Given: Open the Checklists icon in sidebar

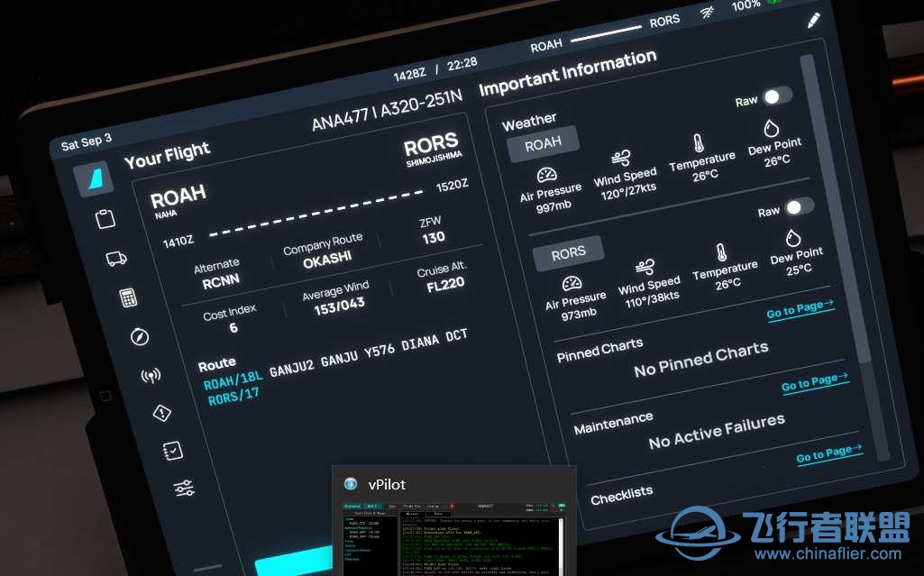Looking at the screenshot, I should (172, 451).
